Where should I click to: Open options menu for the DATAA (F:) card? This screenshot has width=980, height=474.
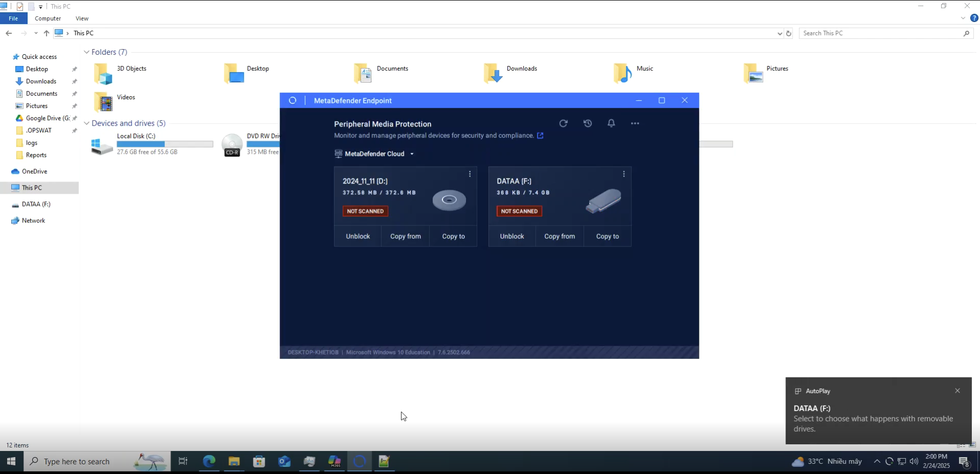(624, 174)
